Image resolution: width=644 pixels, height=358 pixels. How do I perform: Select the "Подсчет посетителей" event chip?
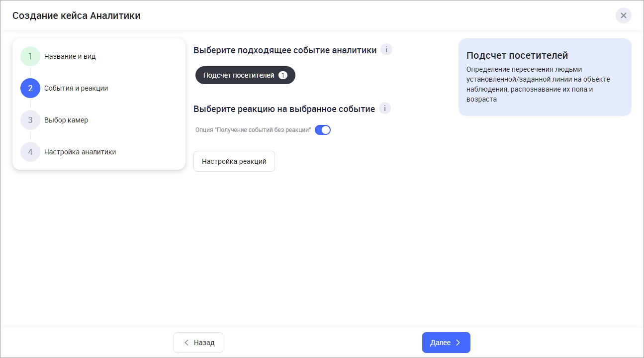[239, 75]
